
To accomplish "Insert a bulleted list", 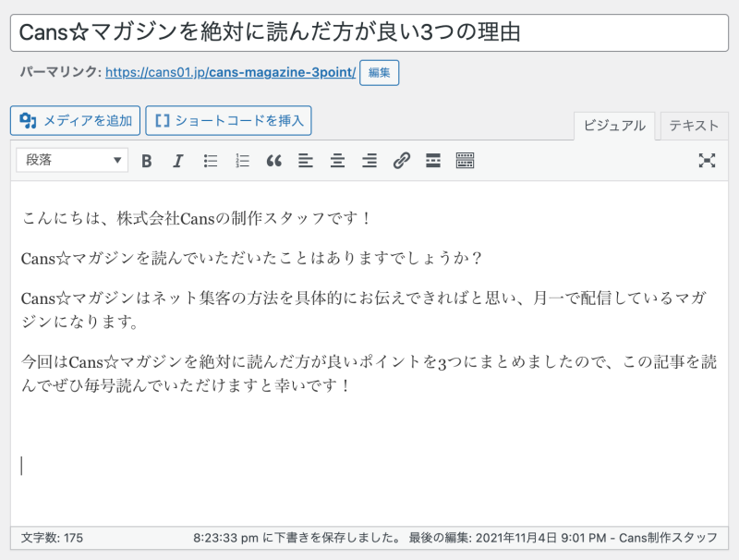I will click(211, 161).
